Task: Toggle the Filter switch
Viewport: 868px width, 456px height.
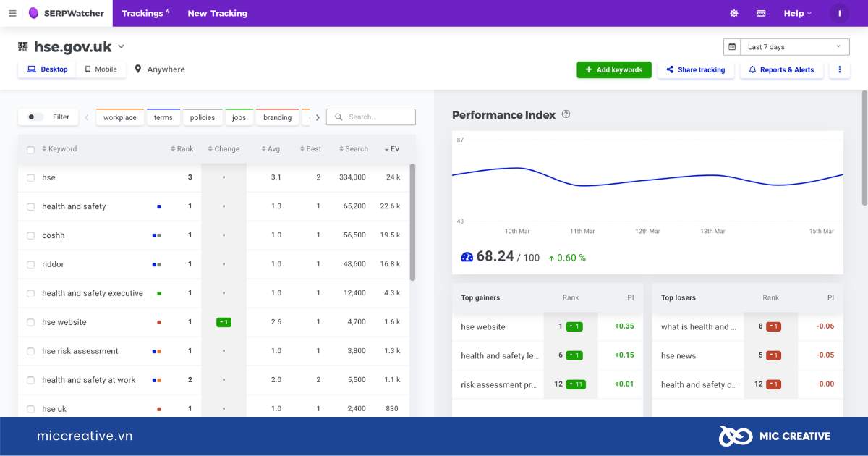Action: (x=35, y=117)
